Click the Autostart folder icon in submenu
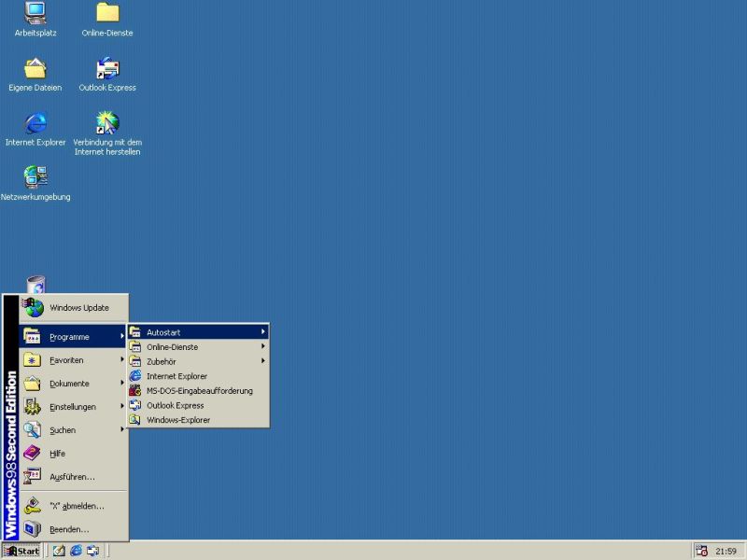The image size is (747, 560). [x=135, y=332]
